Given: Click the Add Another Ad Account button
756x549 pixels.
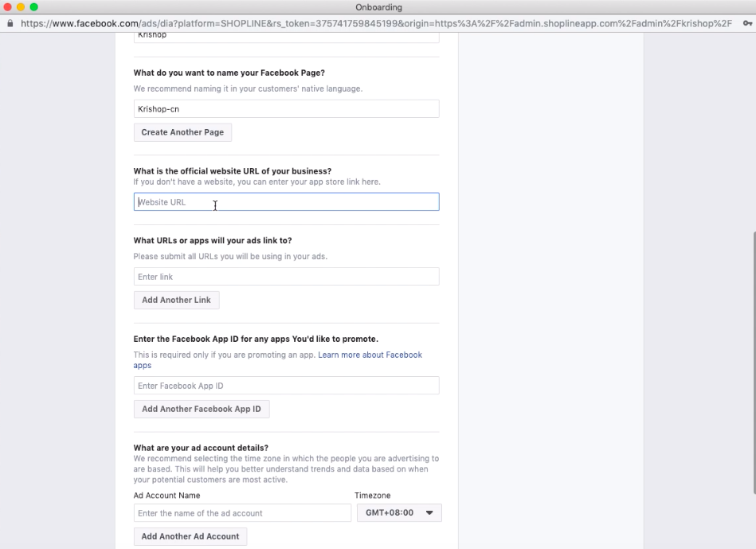Looking at the screenshot, I should tap(190, 536).
